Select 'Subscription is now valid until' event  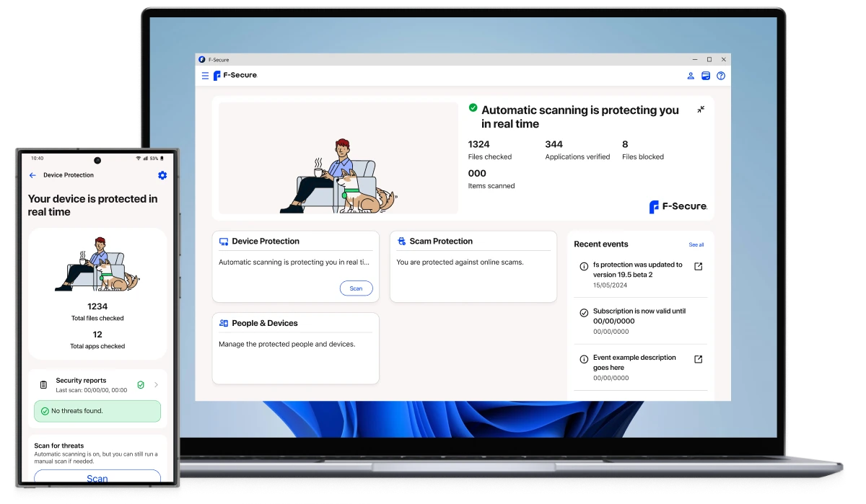point(639,316)
